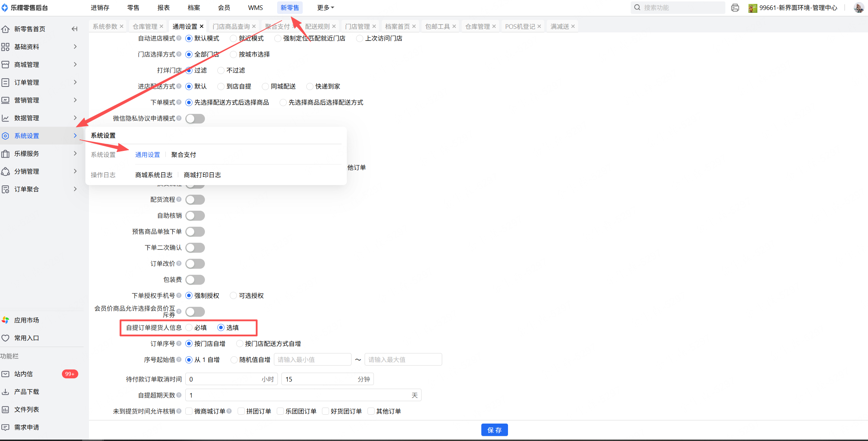Open 站内信 envelope icon in sidebar
This screenshot has width=868, height=441.
(5, 374)
